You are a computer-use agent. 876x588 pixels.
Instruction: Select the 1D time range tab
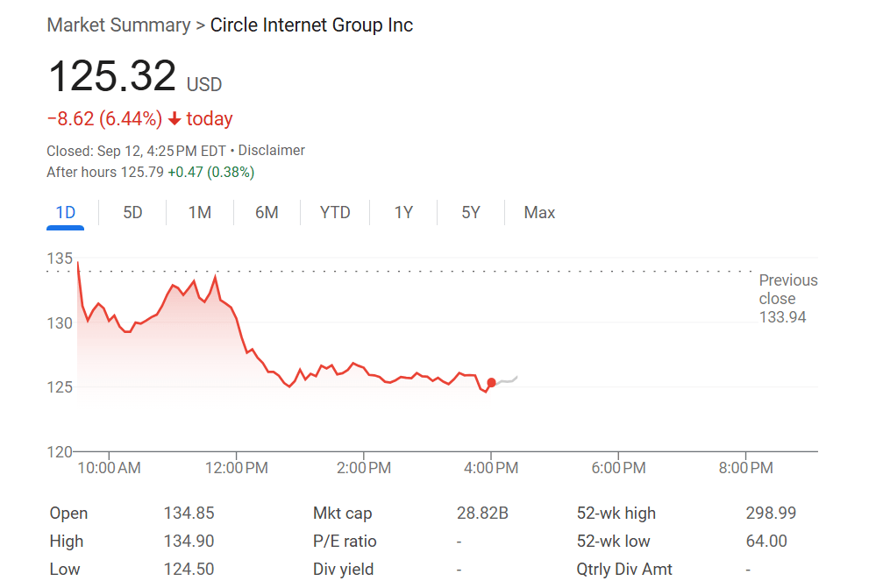coord(66,213)
